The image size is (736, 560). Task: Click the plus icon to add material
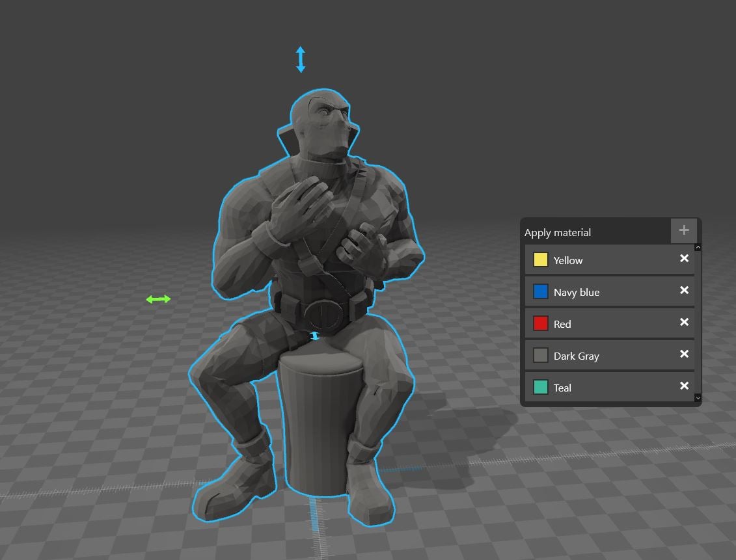[684, 230]
